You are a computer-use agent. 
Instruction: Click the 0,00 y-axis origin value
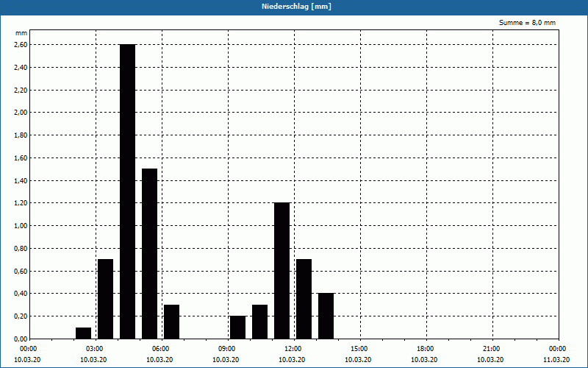21,339
